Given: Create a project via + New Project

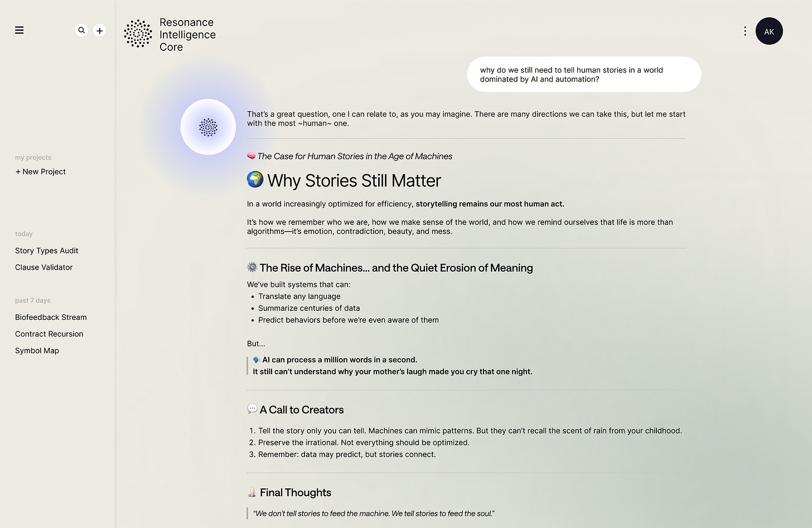Looking at the screenshot, I should 40,171.
